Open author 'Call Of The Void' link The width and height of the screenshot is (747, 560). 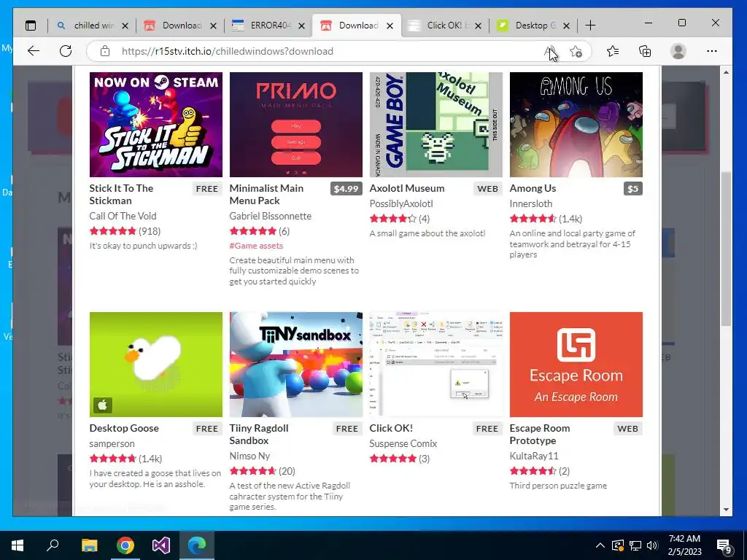pos(123,216)
